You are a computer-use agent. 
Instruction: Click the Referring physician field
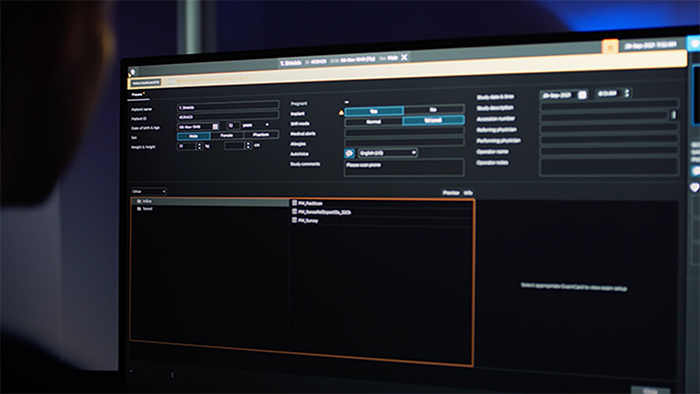point(610,127)
